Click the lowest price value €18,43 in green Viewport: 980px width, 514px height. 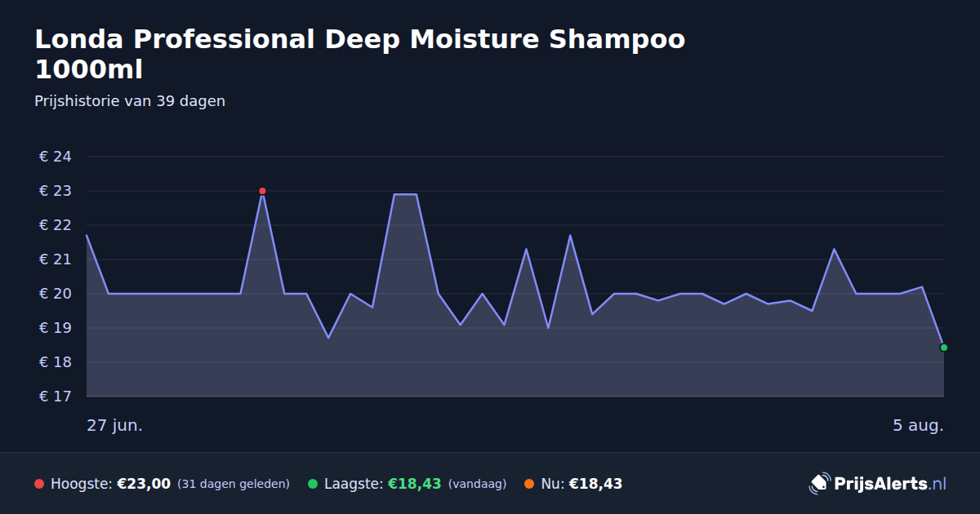[x=415, y=484]
